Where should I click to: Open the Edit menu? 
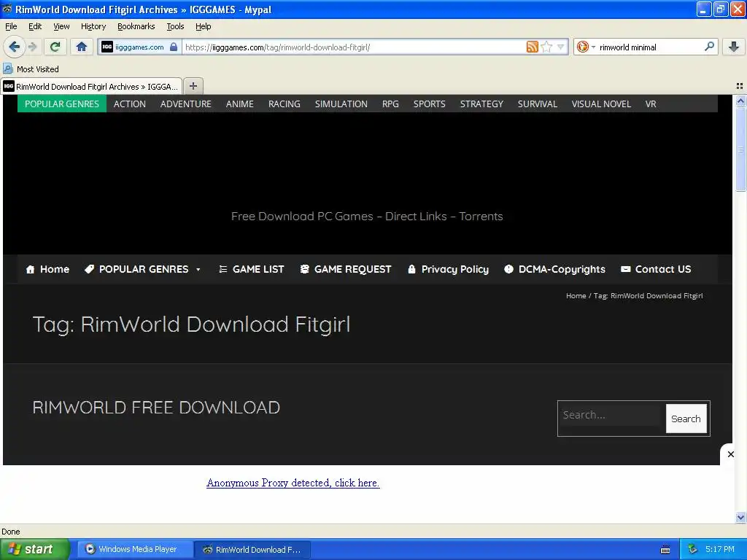coord(35,26)
